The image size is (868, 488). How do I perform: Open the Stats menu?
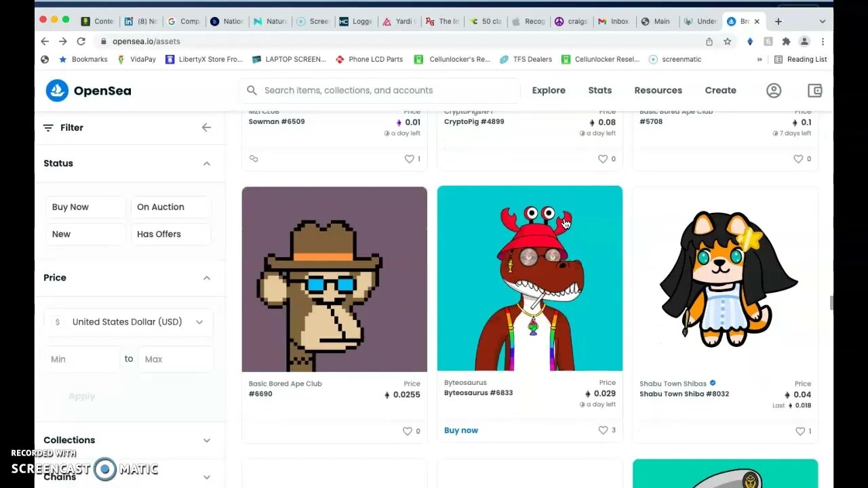599,90
